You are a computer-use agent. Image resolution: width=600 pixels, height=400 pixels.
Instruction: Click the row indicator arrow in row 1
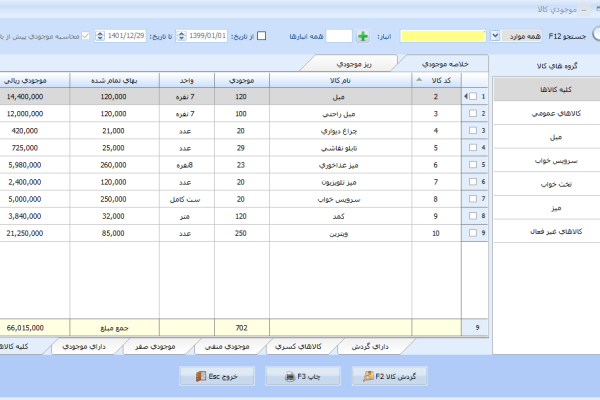(x=465, y=96)
